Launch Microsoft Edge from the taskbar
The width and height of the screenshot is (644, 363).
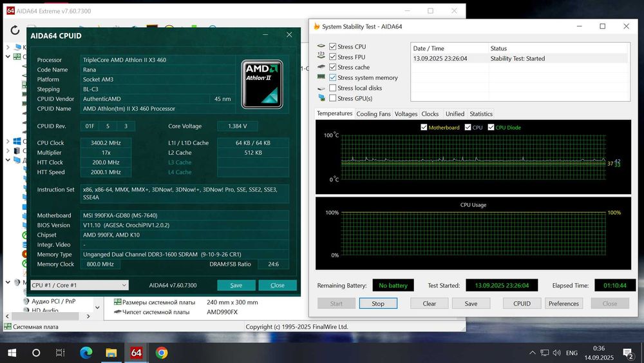point(86,353)
